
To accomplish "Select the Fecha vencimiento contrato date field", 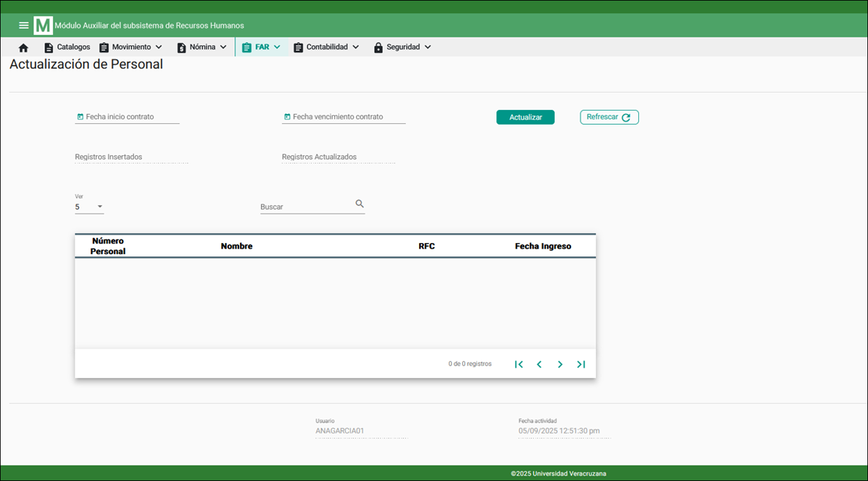I will [344, 117].
